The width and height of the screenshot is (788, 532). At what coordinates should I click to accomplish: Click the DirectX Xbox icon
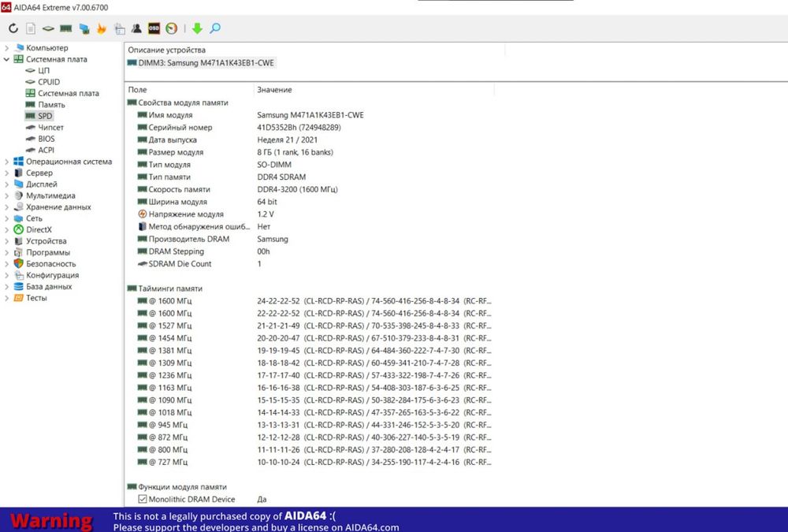pyautogui.click(x=19, y=229)
